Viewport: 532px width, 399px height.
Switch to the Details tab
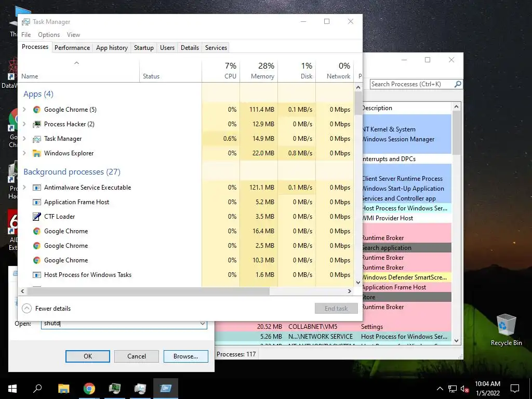pyautogui.click(x=190, y=48)
